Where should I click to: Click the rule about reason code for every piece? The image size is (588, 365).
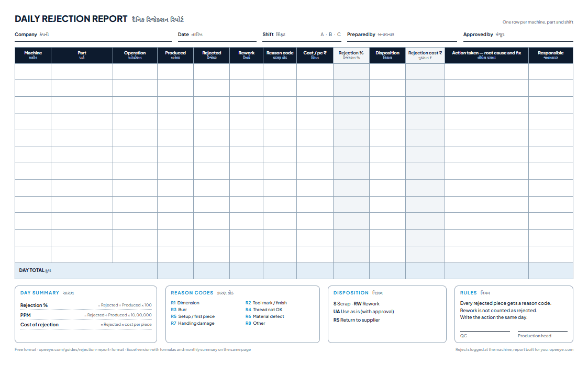click(x=506, y=303)
